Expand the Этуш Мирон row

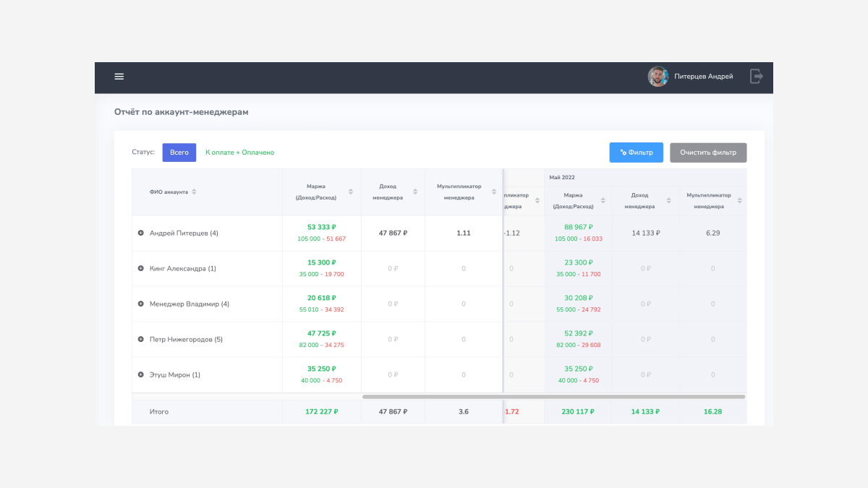141,374
